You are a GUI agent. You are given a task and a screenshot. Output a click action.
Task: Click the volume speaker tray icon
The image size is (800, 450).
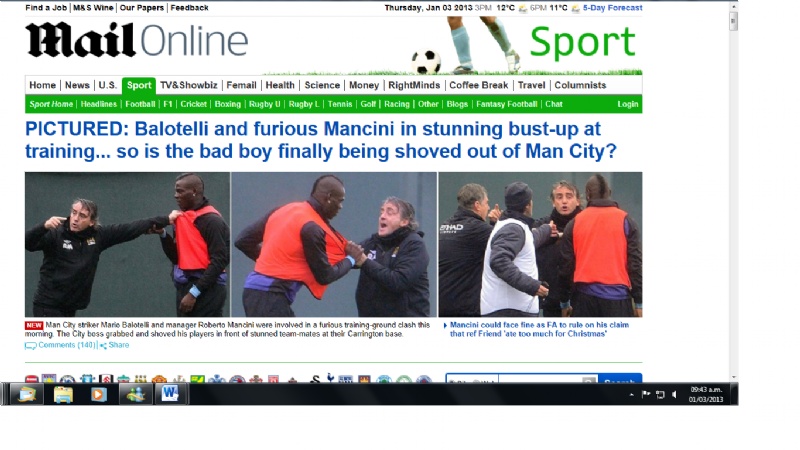click(x=674, y=394)
